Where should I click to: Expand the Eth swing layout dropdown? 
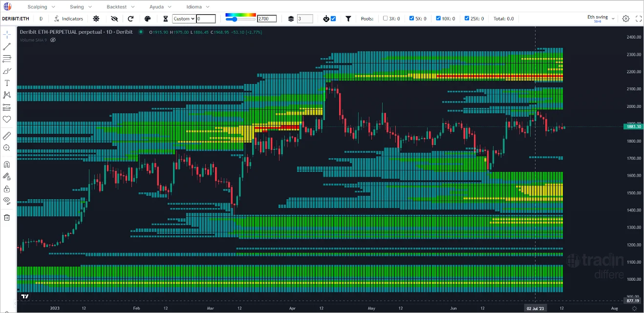(x=612, y=18)
